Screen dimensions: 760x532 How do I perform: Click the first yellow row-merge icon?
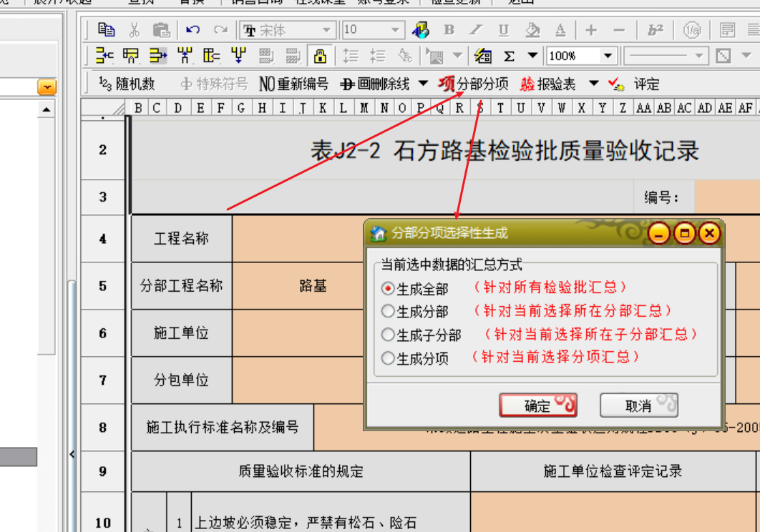tap(104, 56)
